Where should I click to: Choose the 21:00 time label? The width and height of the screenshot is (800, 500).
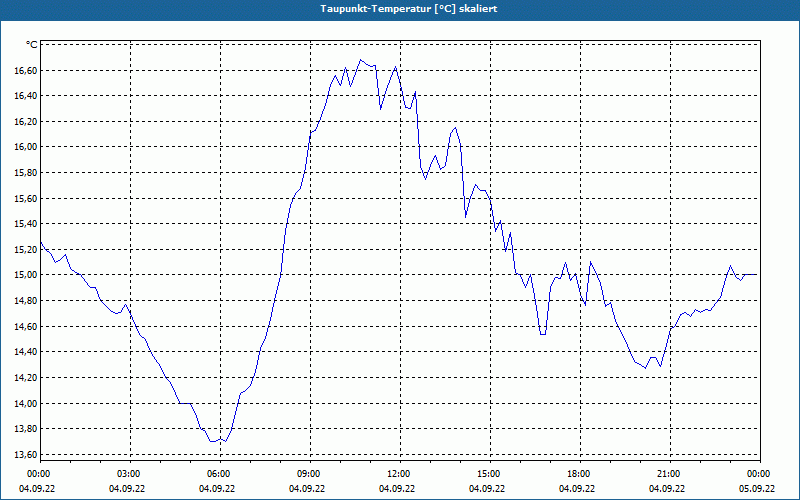coord(667,474)
